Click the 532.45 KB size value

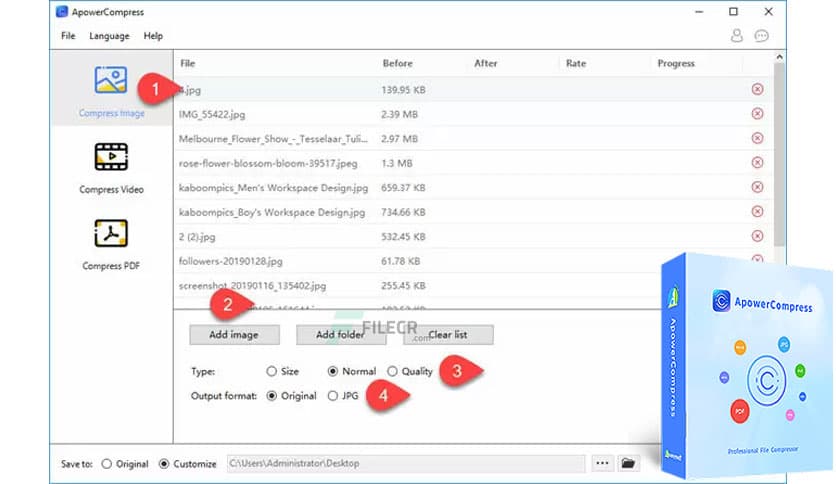tap(403, 237)
